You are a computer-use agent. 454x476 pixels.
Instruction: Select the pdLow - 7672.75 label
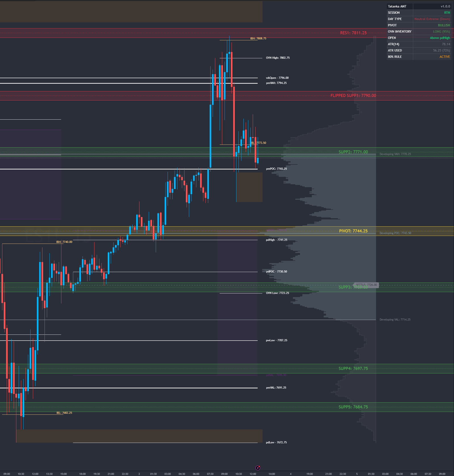(x=276, y=443)
